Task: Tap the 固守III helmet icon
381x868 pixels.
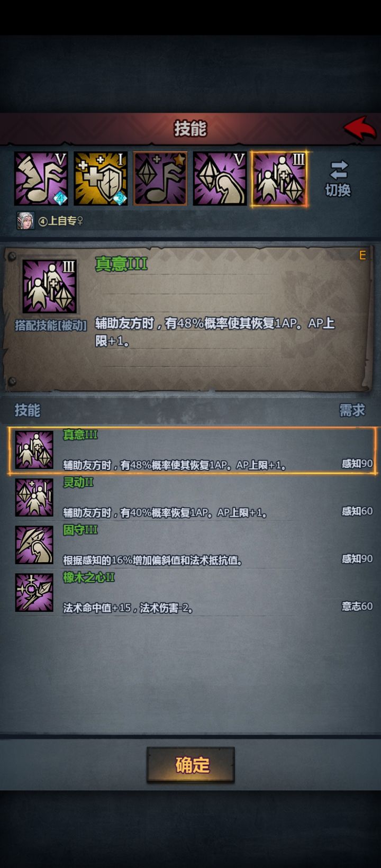Action: (34, 545)
